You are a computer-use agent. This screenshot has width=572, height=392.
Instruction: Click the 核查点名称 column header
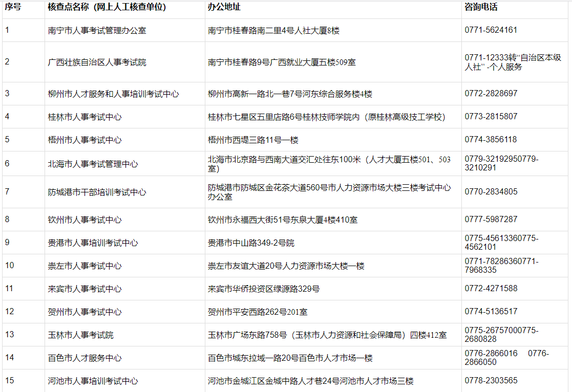click(107, 8)
